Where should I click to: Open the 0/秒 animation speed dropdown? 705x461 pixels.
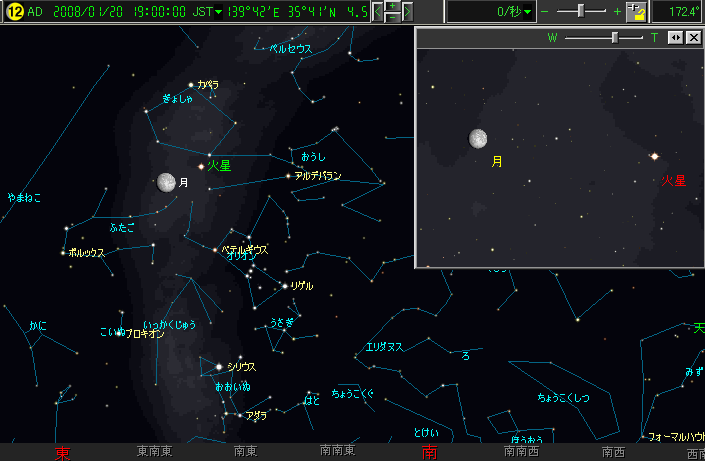(x=529, y=12)
